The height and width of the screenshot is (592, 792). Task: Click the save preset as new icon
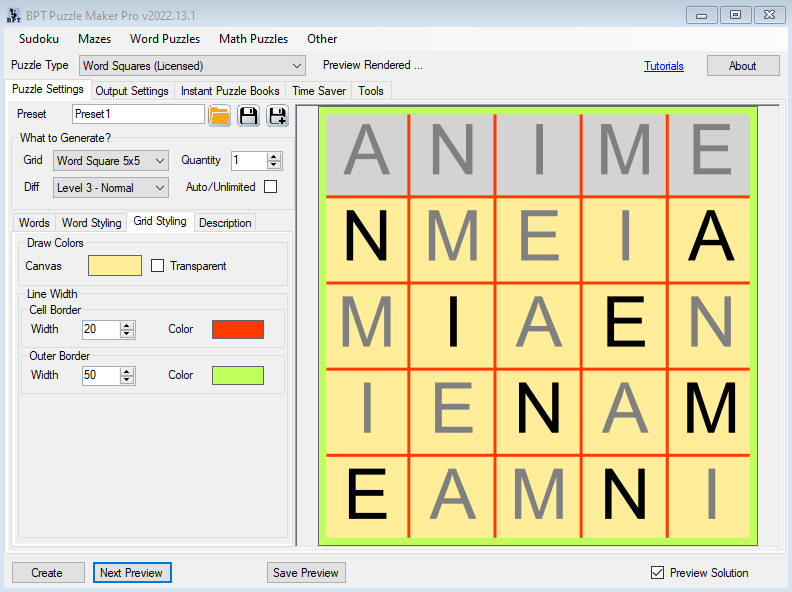tap(277, 115)
